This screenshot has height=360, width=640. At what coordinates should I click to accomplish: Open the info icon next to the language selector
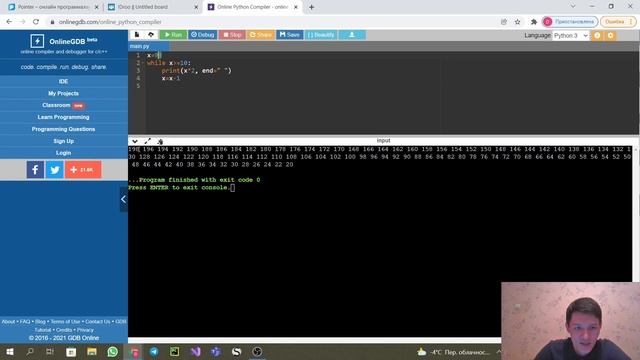coord(597,36)
